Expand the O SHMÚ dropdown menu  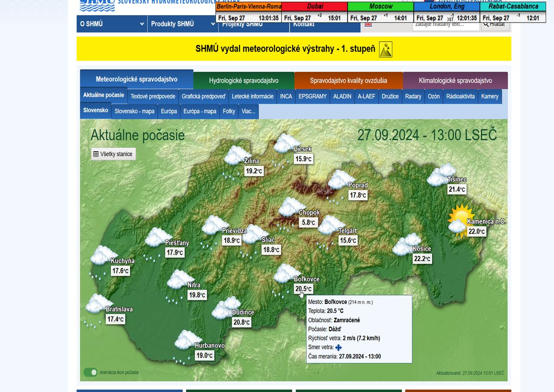[x=112, y=24]
